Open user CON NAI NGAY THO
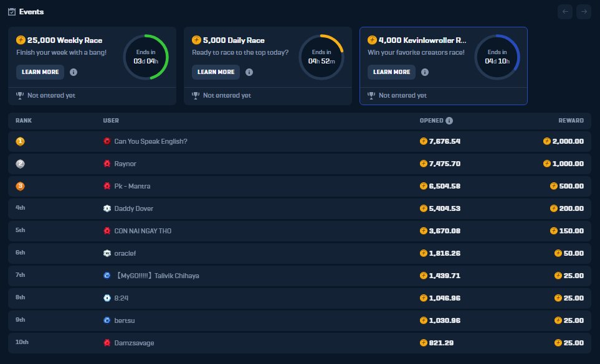 [x=143, y=231]
